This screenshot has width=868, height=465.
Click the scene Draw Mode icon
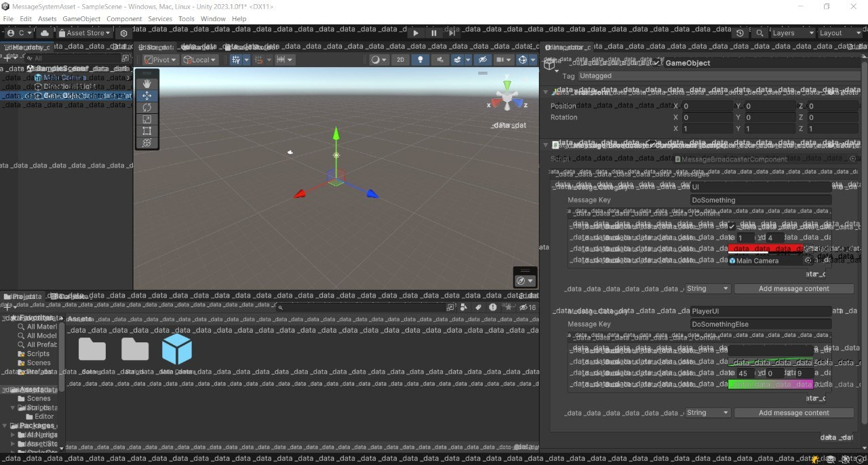pyautogui.click(x=378, y=60)
